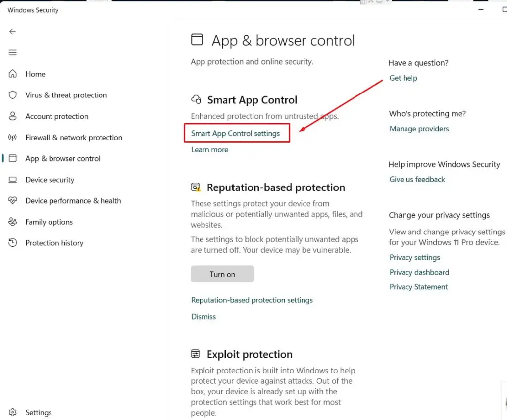Click the Family options icon
The image size is (507, 420).
pyautogui.click(x=13, y=222)
